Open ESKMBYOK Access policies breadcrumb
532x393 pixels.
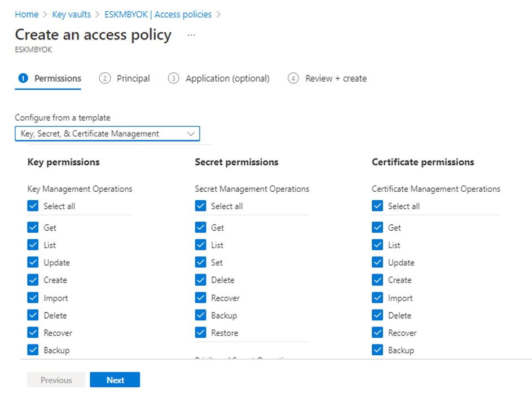[x=158, y=15]
